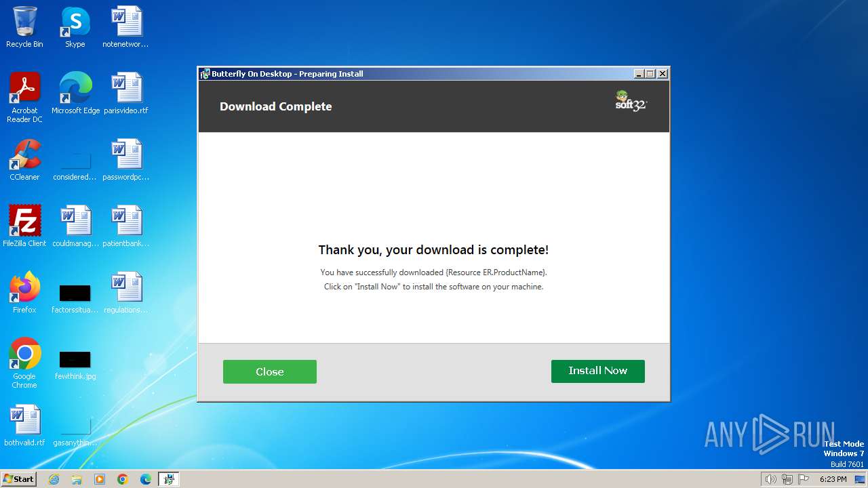
Task: Click the Action Center flag tray icon
Action: pyautogui.click(x=804, y=479)
